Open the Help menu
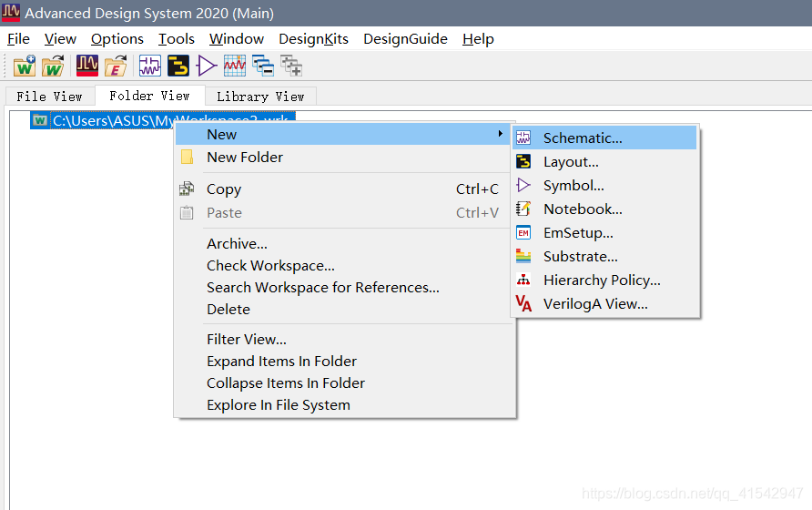812x510 pixels. click(478, 39)
